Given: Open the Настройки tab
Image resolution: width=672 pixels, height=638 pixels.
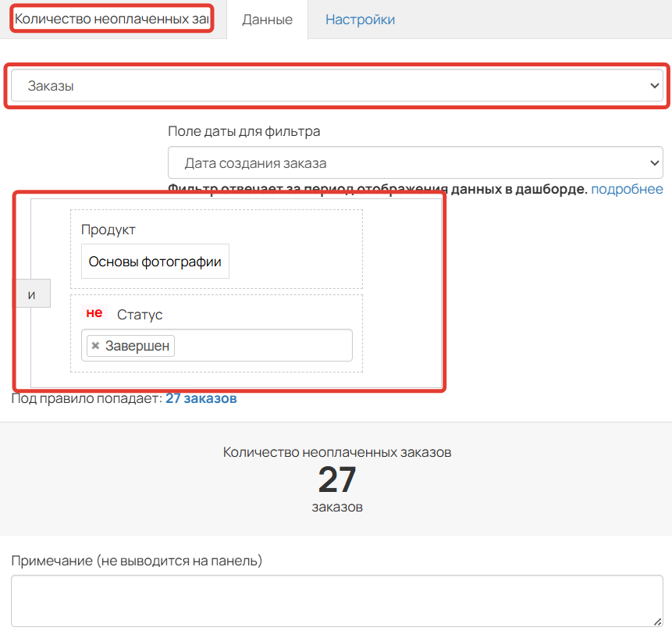Looking at the screenshot, I should click(x=360, y=20).
